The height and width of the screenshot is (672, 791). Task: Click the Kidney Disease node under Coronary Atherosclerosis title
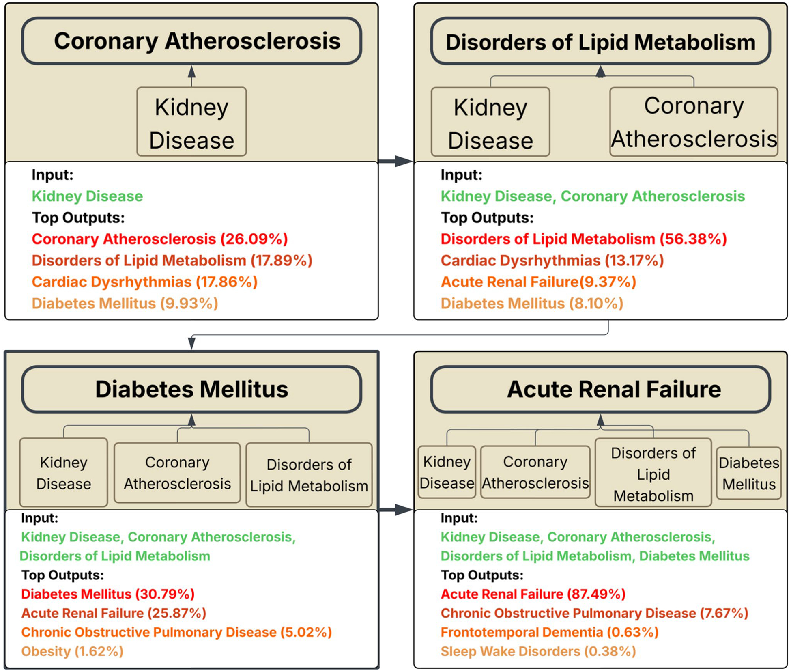[191, 122]
